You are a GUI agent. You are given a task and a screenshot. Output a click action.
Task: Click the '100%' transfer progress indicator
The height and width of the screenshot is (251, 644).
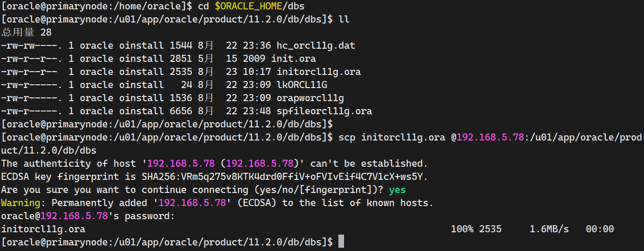point(462,229)
